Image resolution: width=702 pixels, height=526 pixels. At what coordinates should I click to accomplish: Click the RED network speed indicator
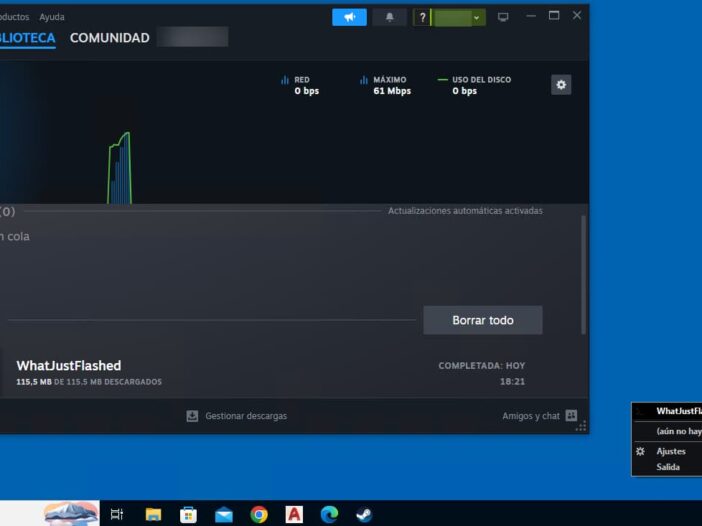[300, 85]
